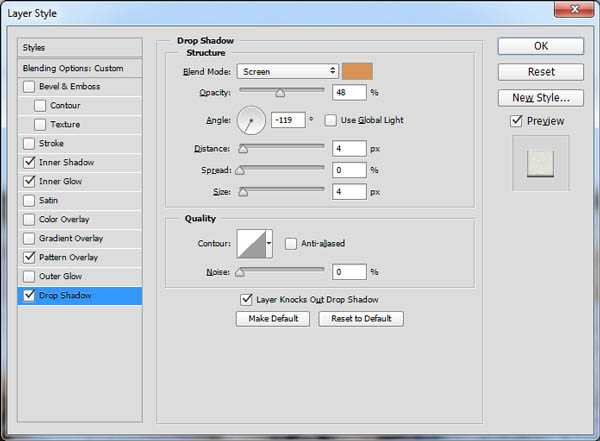The width and height of the screenshot is (600, 441).
Task: Open the Blend Mode dropdown
Action: [x=288, y=71]
